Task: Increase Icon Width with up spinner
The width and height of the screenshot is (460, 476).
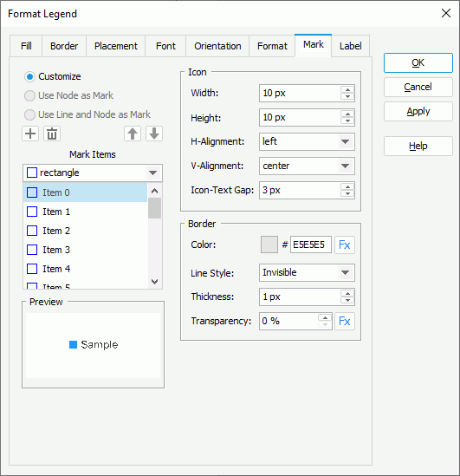Action: [347, 89]
